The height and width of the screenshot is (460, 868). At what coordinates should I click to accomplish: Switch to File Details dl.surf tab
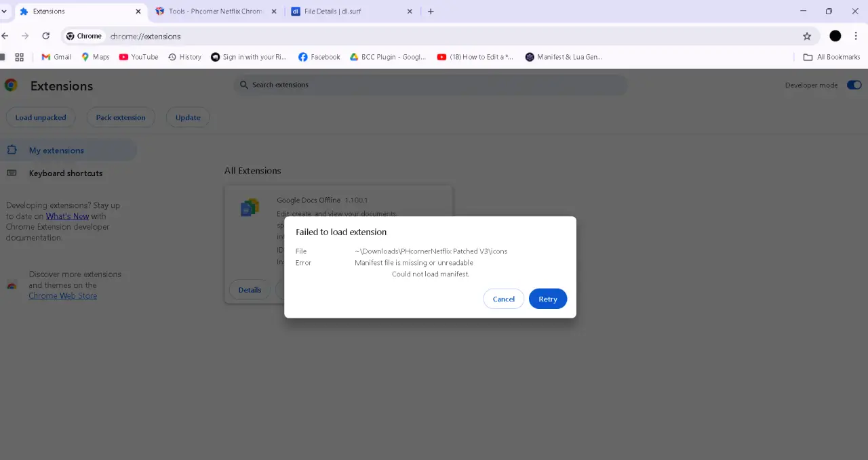coord(351,12)
